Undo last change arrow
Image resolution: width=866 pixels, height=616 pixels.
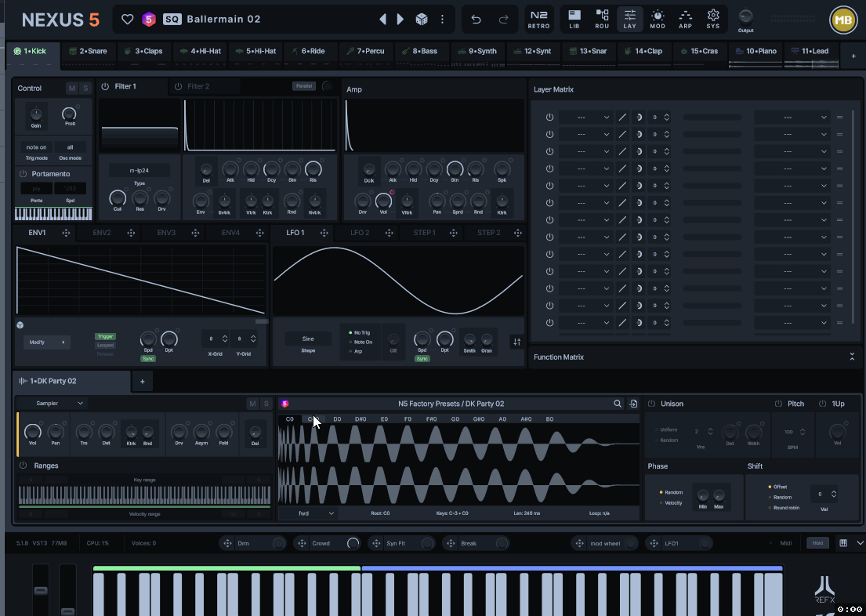476,20
